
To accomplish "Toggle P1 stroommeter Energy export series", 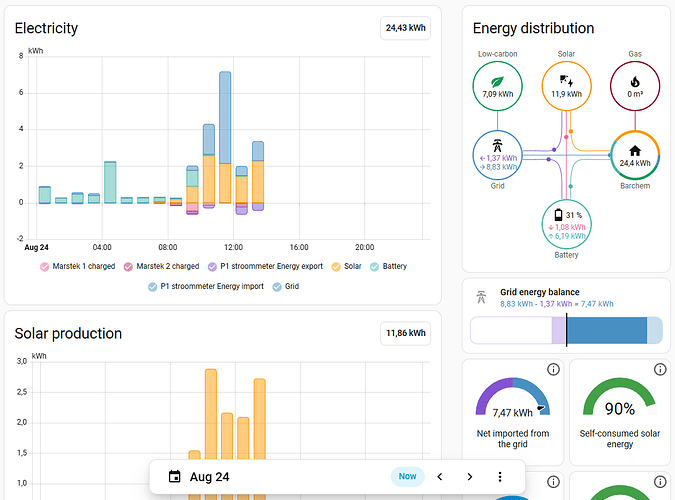I will pyautogui.click(x=265, y=267).
